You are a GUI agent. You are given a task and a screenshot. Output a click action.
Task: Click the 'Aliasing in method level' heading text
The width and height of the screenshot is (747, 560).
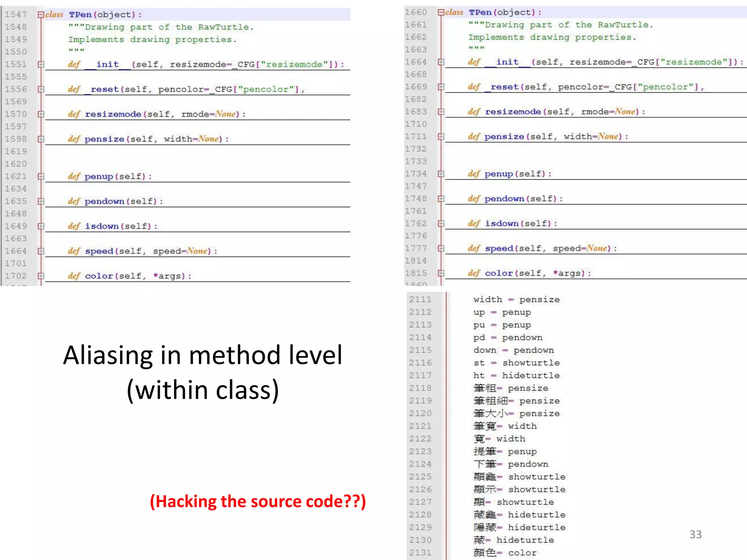point(203,355)
